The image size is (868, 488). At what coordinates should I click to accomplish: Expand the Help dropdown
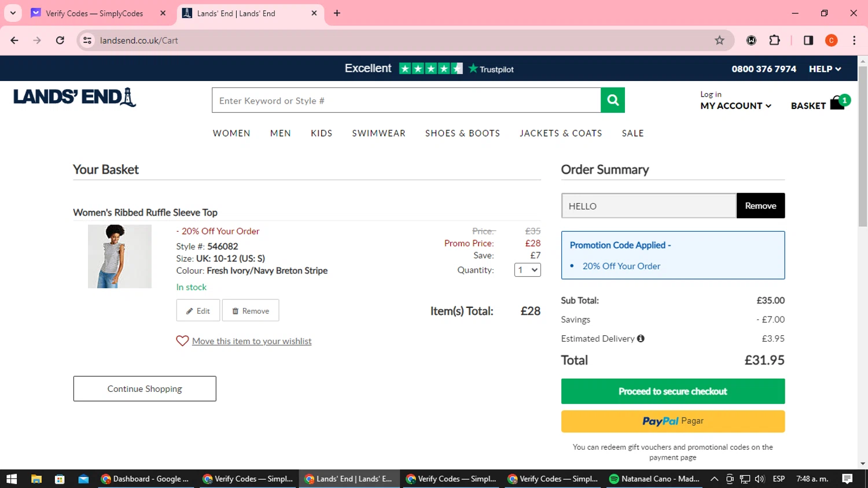tap(825, 69)
